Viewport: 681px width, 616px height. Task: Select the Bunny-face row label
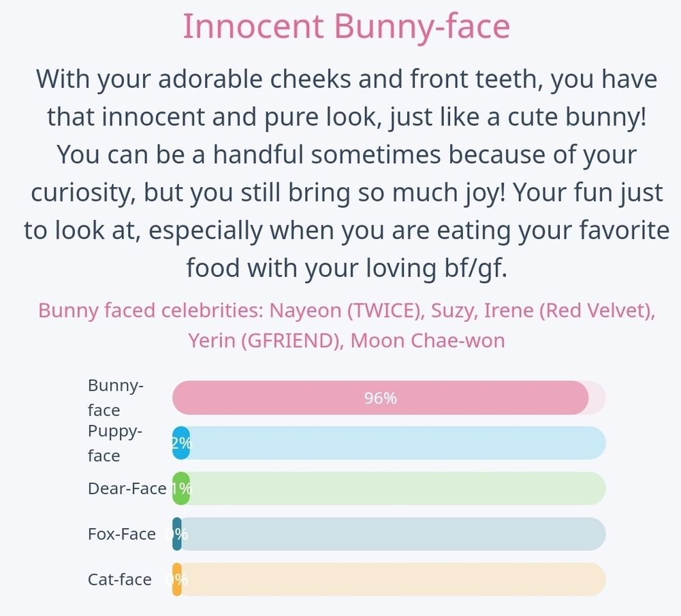pyautogui.click(x=115, y=398)
